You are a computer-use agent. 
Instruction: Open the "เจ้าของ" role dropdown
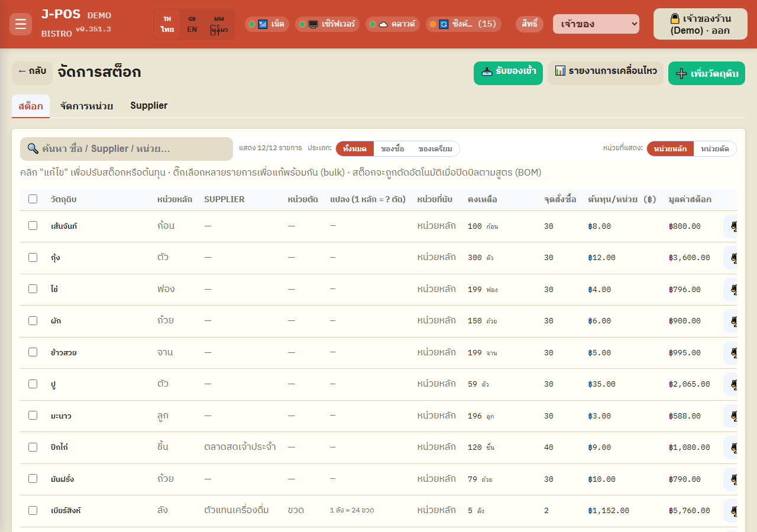[x=596, y=24]
